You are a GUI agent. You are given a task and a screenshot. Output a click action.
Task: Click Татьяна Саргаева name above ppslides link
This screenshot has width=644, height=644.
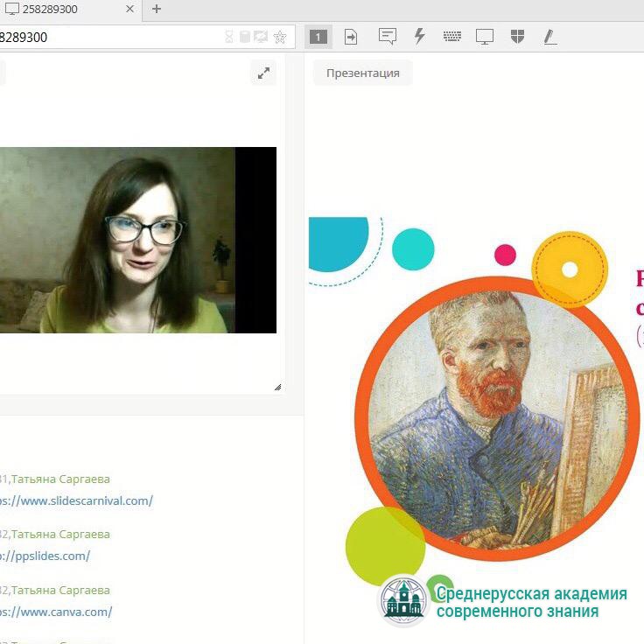pyautogui.click(x=60, y=534)
